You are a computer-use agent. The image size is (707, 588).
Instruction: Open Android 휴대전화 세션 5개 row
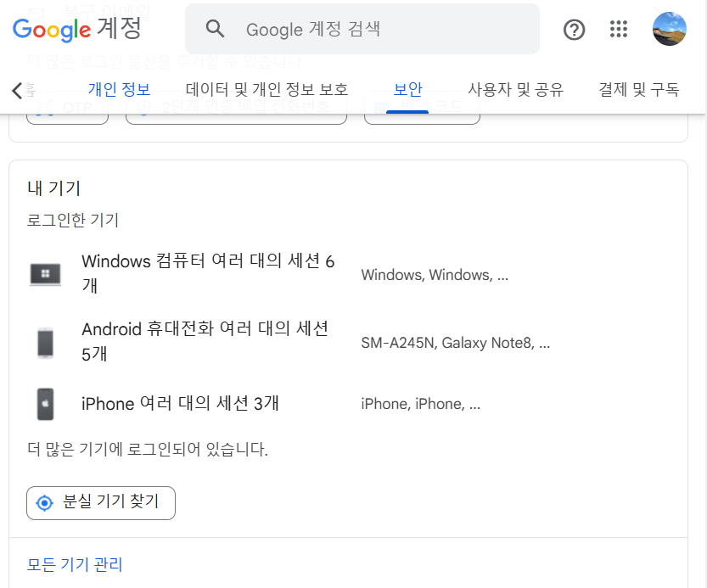(348, 342)
